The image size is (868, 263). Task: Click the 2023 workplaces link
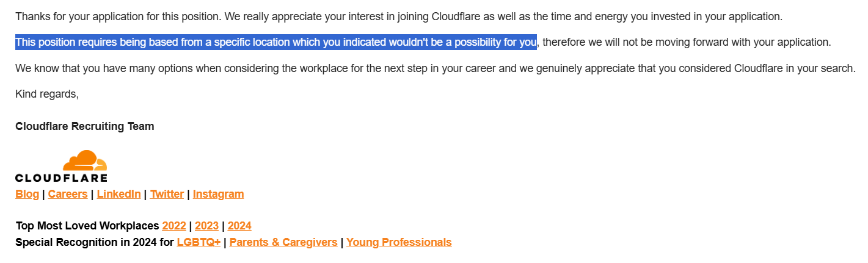206,226
